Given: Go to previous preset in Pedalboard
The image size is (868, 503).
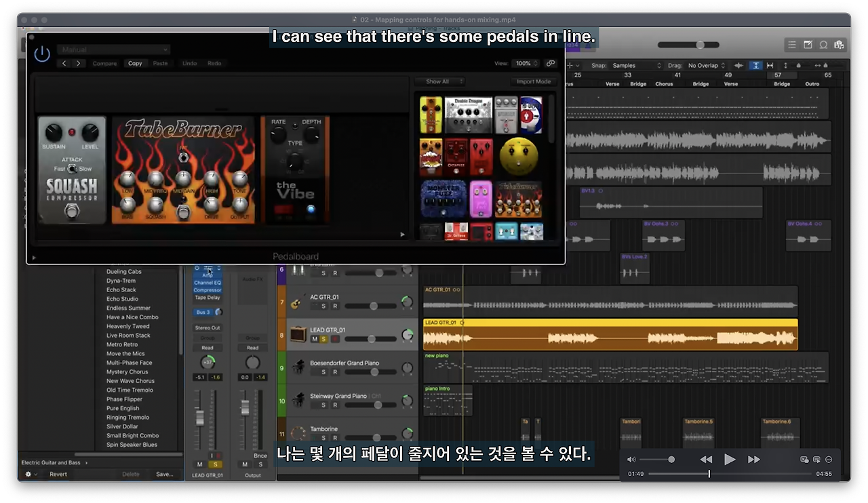Looking at the screenshot, I should (x=64, y=64).
